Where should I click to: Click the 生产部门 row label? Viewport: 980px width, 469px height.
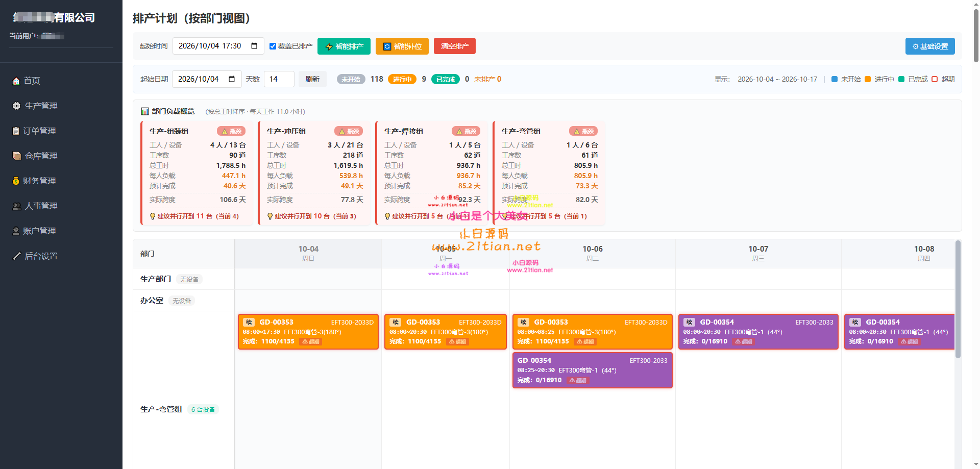pyautogui.click(x=156, y=279)
